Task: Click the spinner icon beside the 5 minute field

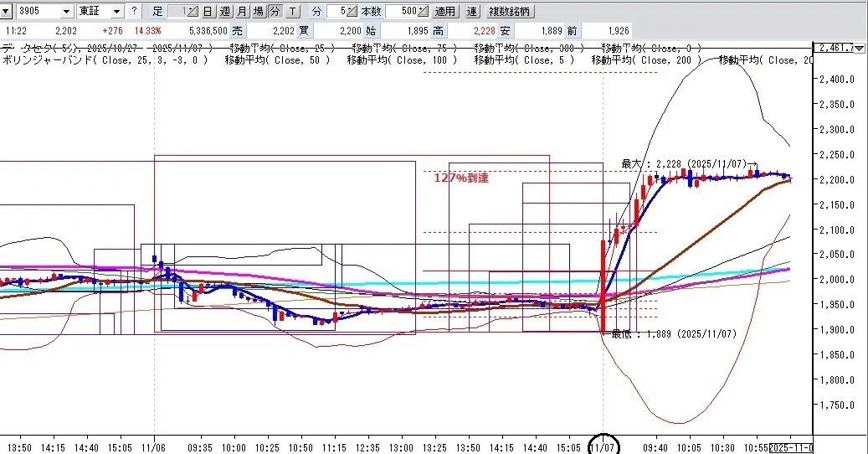Action: pyautogui.click(x=352, y=11)
